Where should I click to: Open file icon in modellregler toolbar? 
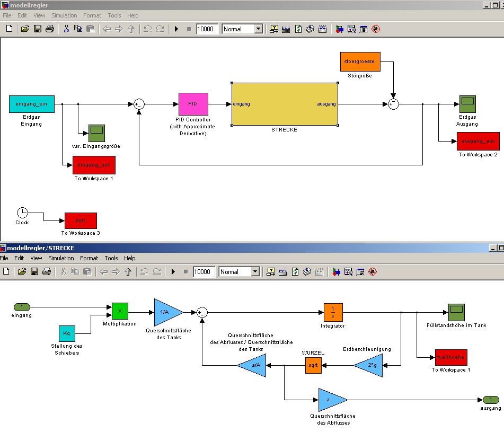(x=25, y=29)
